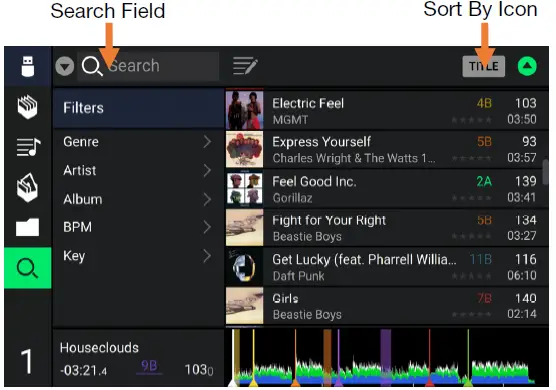Click the Gorillaz artist name
This screenshot has width=556, height=390.
(x=293, y=198)
